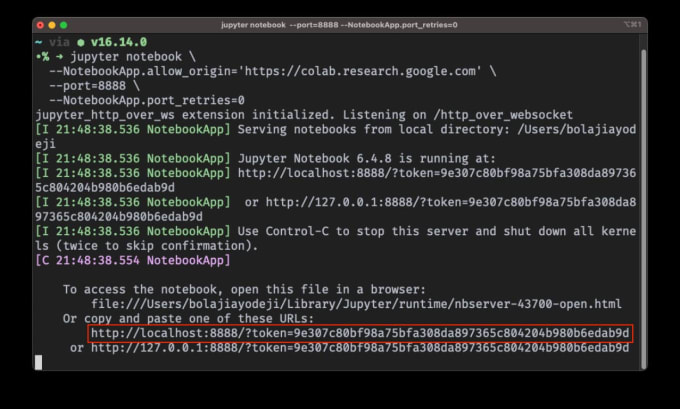
Task: Click the colab.research.google.com origin URL
Action: (363, 71)
